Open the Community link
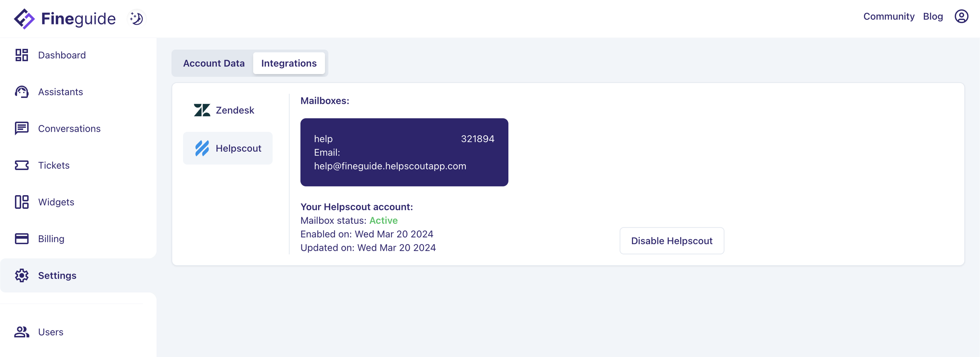This screenshot has width=980, height=357. (889, 16)
